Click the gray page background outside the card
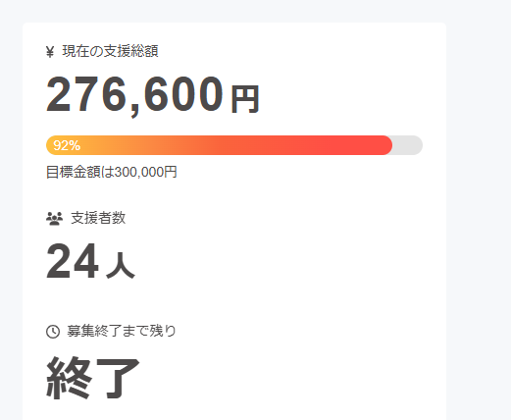511x420 pixels. pyautogui.click(x=478, y=209)
